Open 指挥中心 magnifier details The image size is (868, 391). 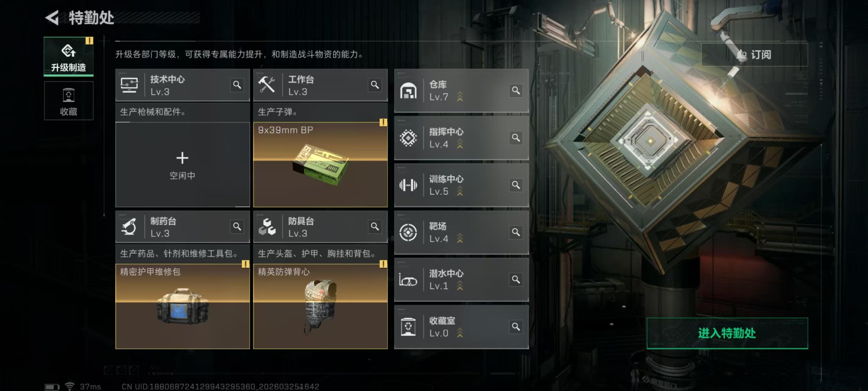pos(515,138)
